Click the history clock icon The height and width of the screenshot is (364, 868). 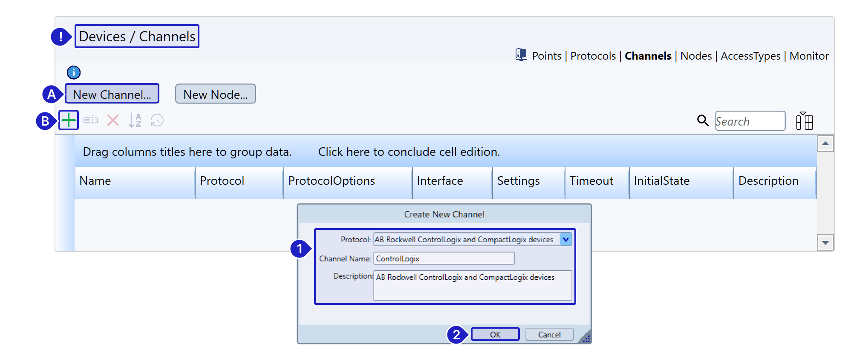(157, 120)
